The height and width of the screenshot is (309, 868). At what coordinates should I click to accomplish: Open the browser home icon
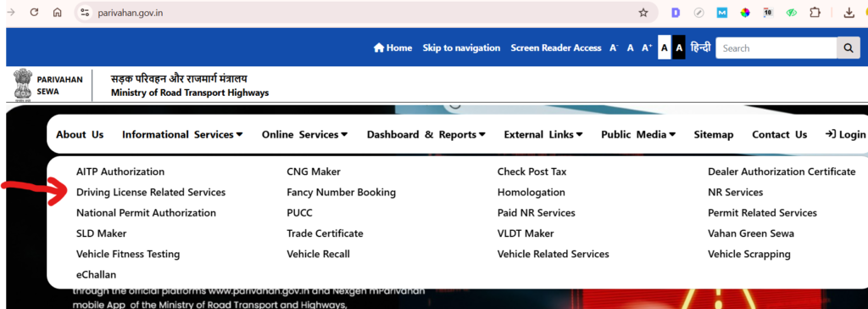coord(57,12)
